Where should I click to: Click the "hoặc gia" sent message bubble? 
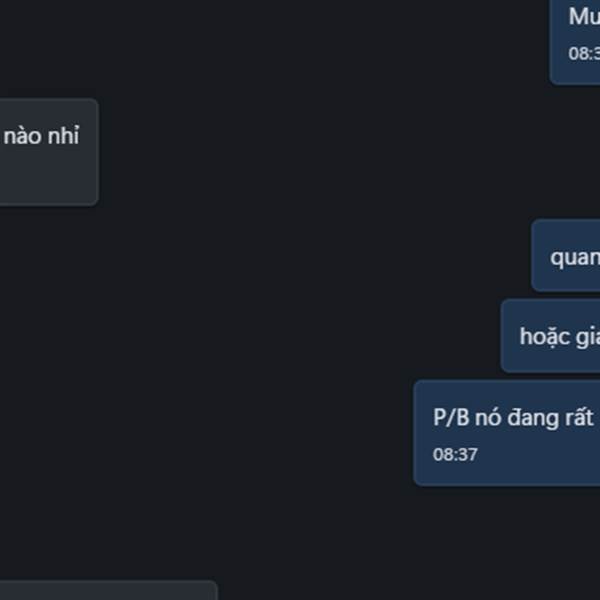click(x=550, y=336)
